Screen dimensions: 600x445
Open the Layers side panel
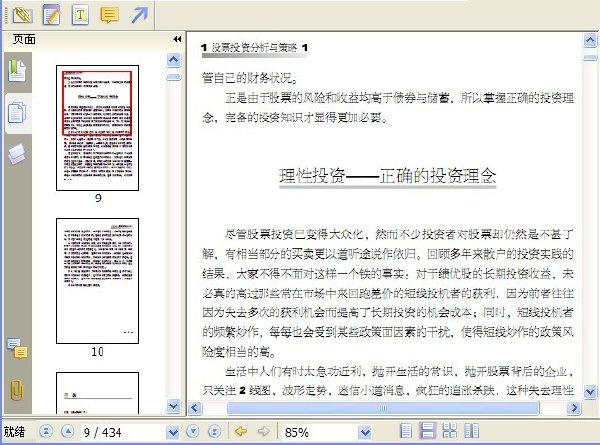click(17, 155)
